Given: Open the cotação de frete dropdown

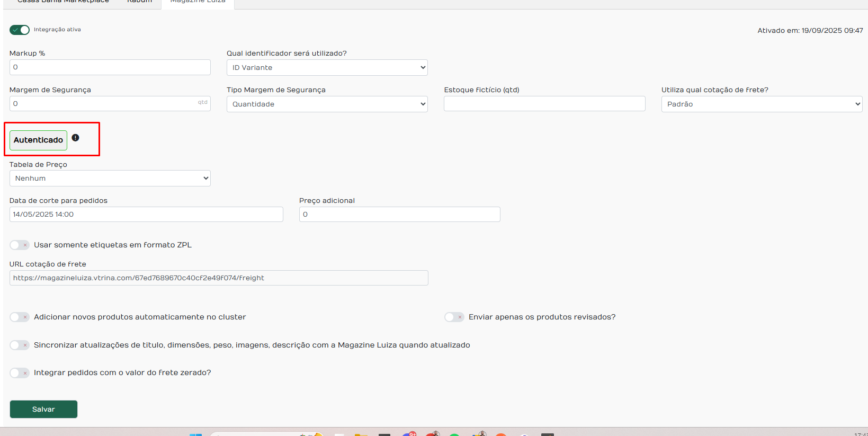Looking at the screenshot, I should 762,104.
